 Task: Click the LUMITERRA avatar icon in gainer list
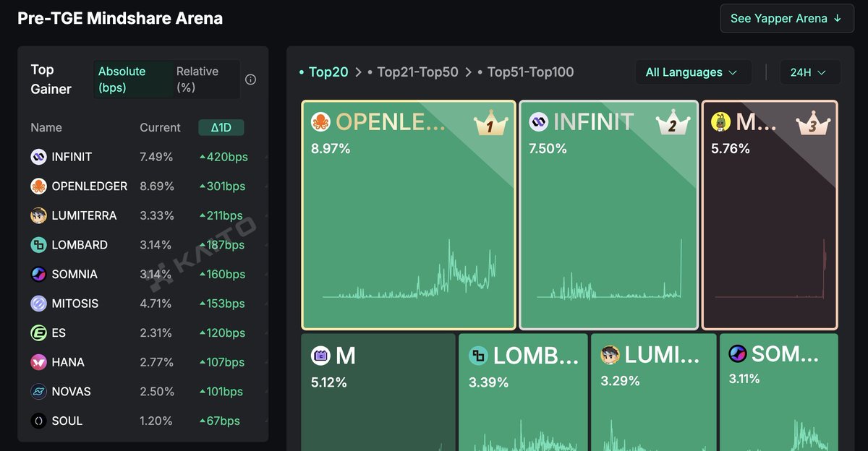pos(38,215)
